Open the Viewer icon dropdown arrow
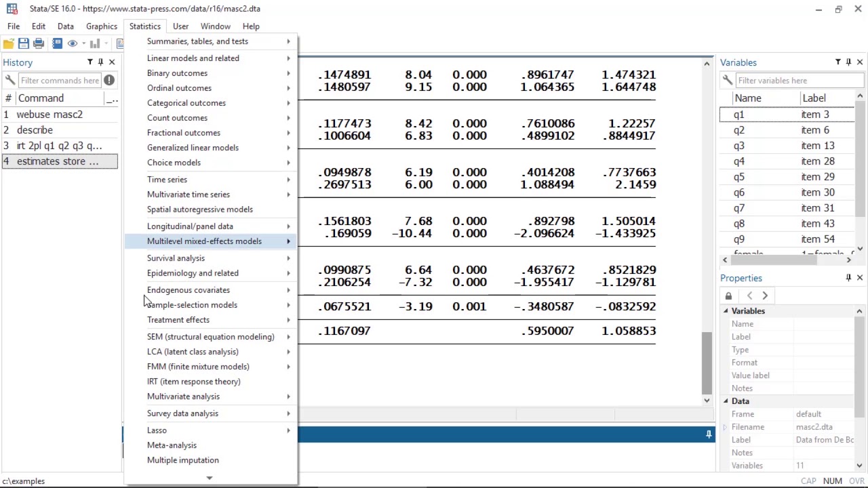Viewport: 868px width, 488px height. [84, 43]
